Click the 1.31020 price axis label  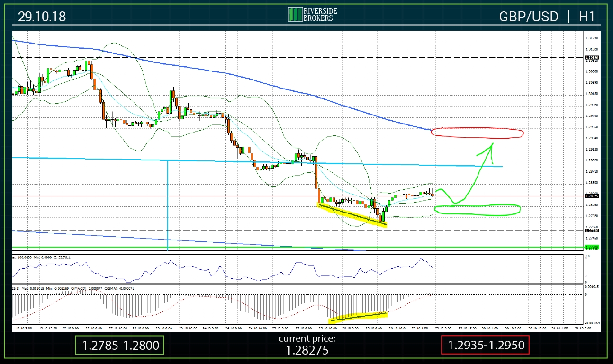click(x=592, y=49)
